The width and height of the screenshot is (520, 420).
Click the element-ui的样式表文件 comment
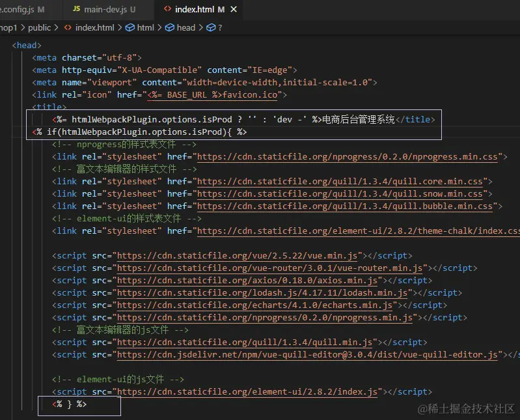click(127, 219)
